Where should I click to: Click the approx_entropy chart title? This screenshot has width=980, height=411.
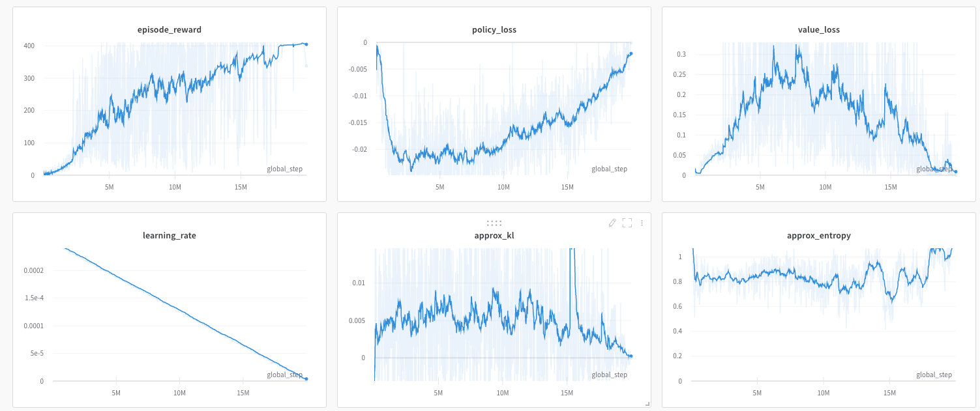[x=818, y=235]
